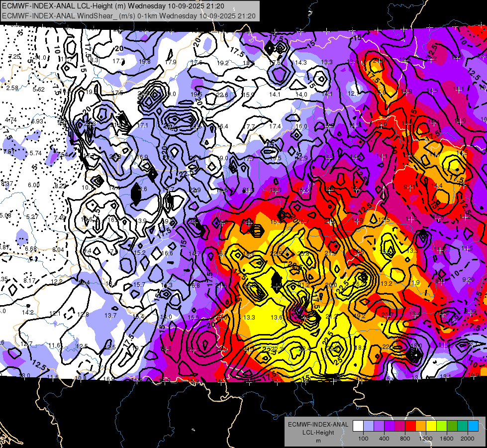Image resolution: width=487 pixels, height=448 pixels.
Task: Click the legend label 400
Action: (384, 439)
